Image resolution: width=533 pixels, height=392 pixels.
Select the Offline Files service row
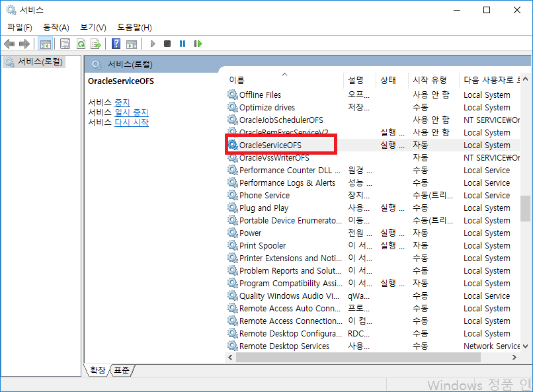[373, 95]
